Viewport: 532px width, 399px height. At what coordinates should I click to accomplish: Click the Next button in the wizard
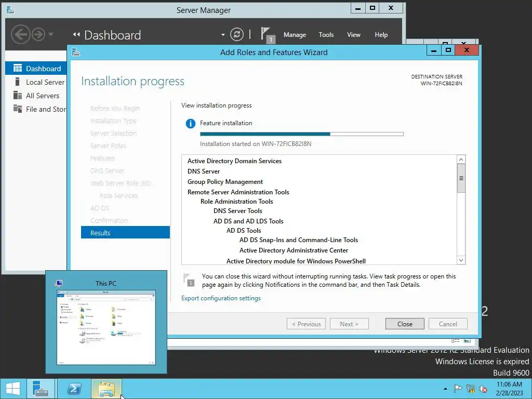(349, 324)
